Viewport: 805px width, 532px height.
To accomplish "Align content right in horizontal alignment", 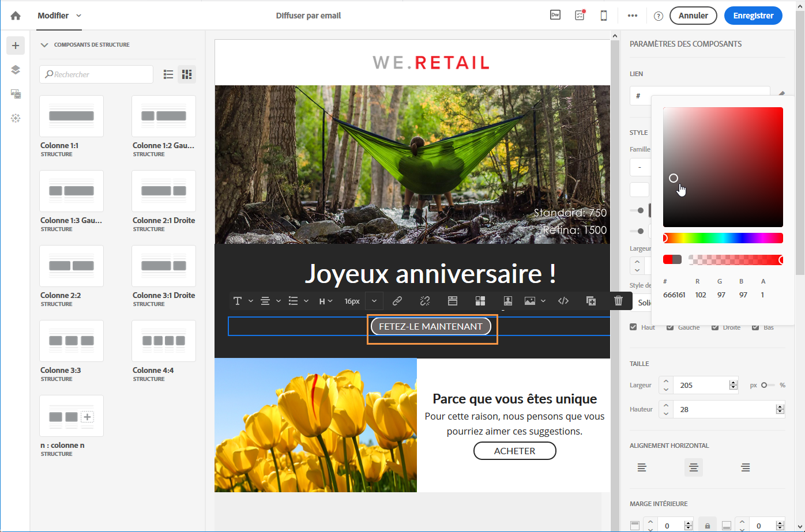I will (x=746, y=467).
